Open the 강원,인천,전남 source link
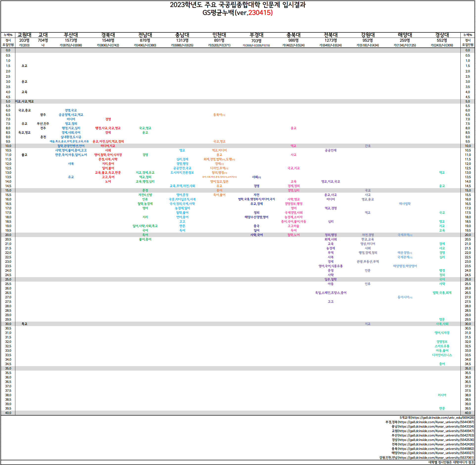The image size is (476, 465). (427, 458)
